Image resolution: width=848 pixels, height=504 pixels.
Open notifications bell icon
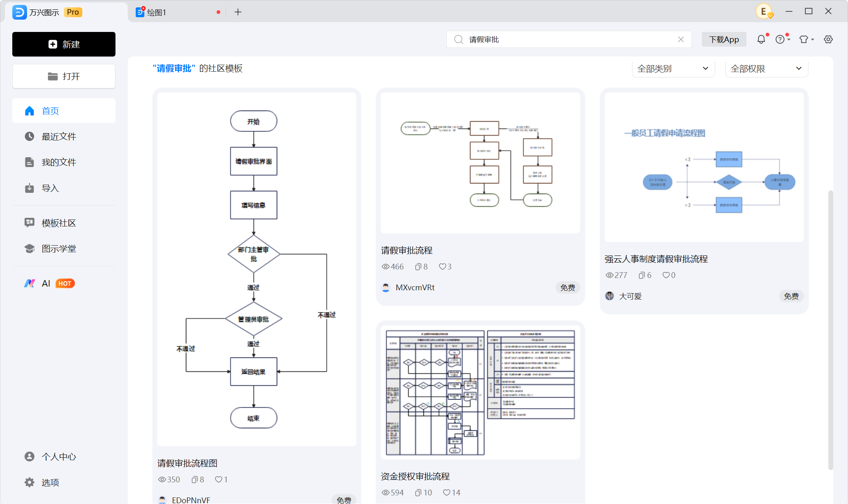[761, 39]
